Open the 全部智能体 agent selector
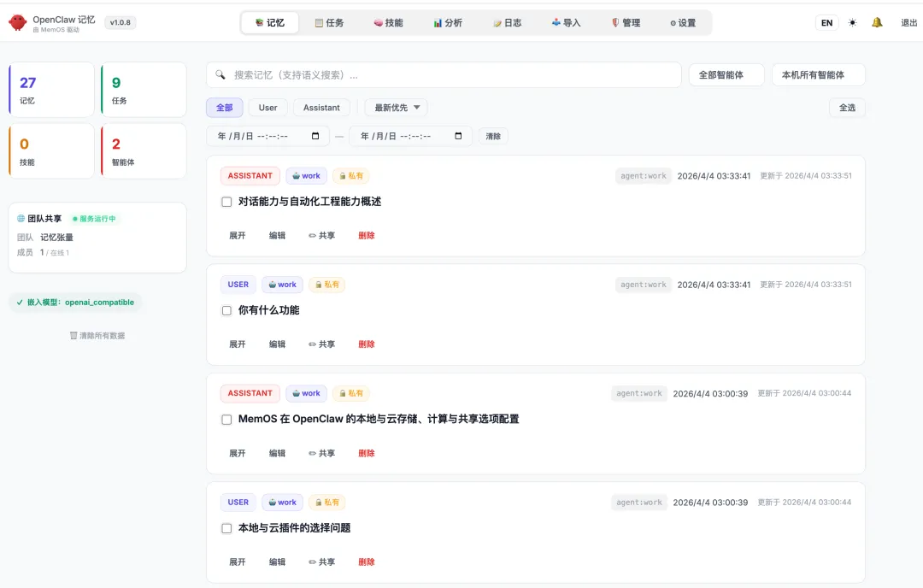 726,74
